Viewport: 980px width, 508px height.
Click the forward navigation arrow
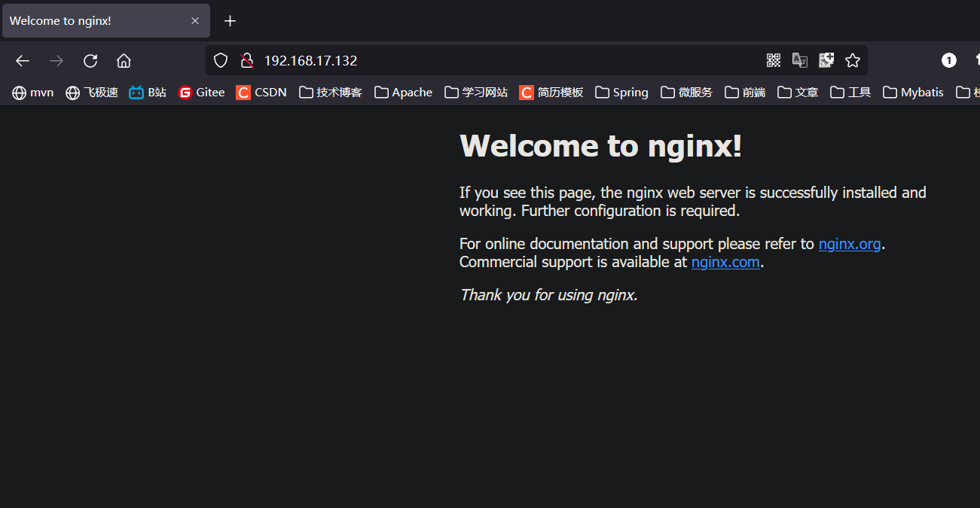tap(56, 61)
